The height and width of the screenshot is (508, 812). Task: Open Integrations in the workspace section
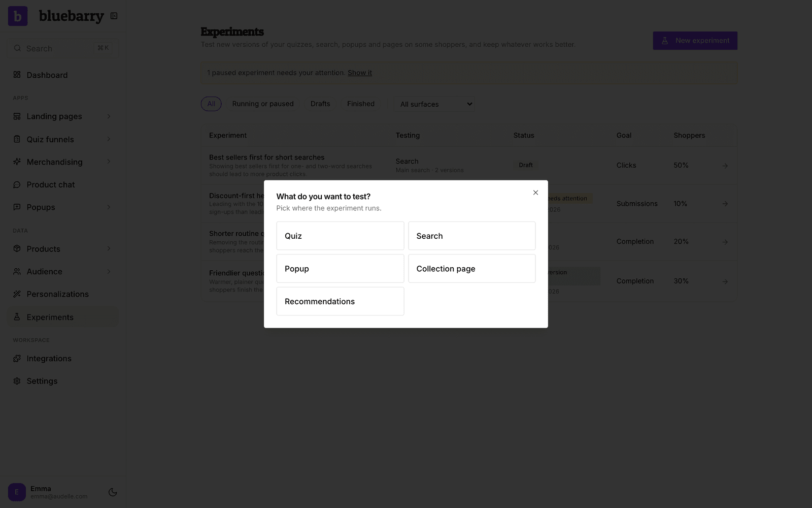63,359
